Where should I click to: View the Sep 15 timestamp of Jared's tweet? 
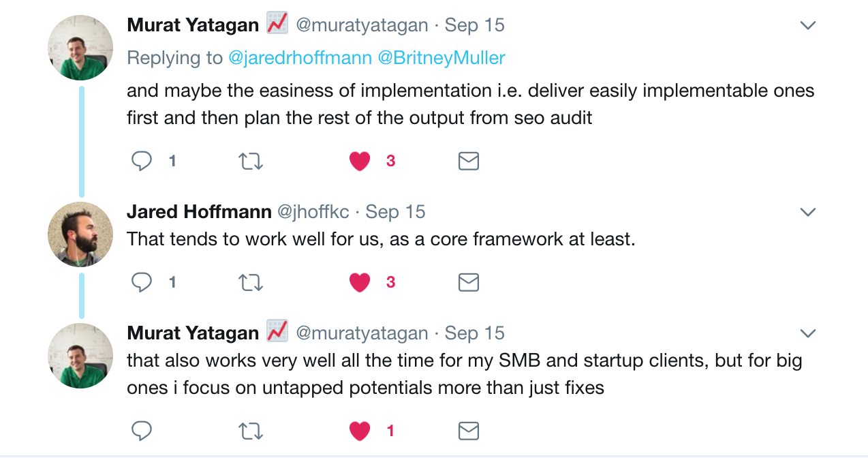(x=395, y=211)
